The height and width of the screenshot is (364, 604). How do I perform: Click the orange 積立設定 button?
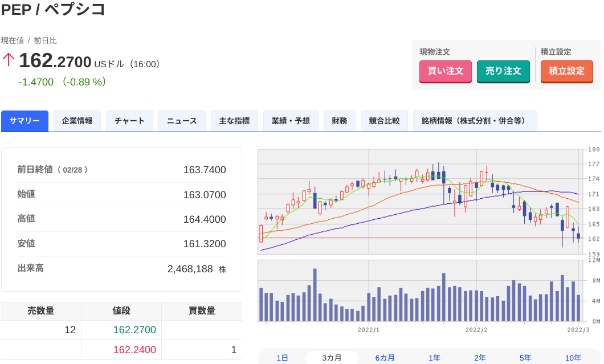pyautogui.click(x=566, y=71)
